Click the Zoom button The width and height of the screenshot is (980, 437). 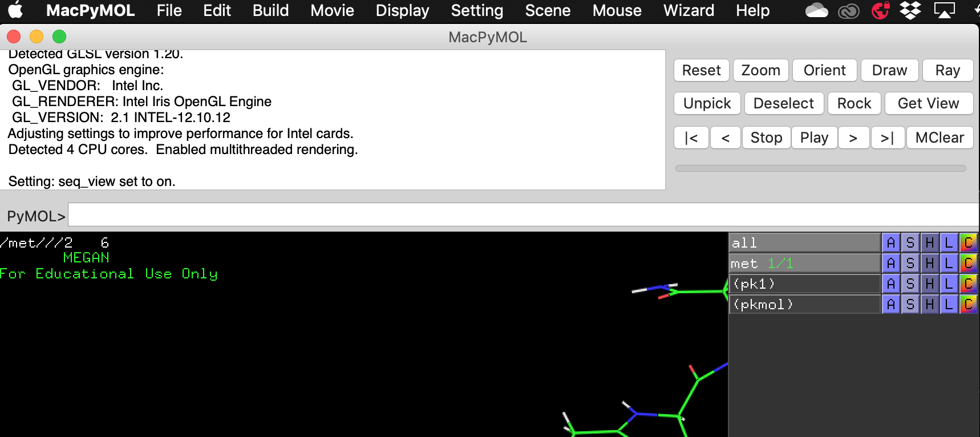click(x=761, y=70)
